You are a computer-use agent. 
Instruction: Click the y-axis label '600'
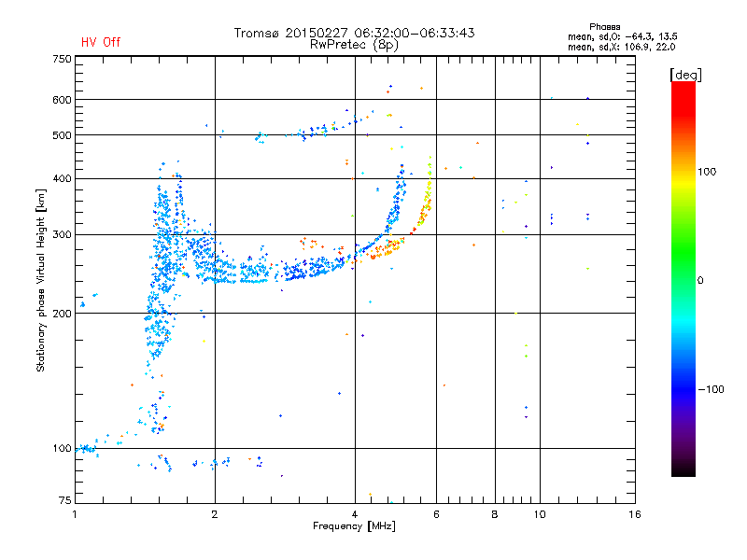pyautogui.click(x=62, y=100)
